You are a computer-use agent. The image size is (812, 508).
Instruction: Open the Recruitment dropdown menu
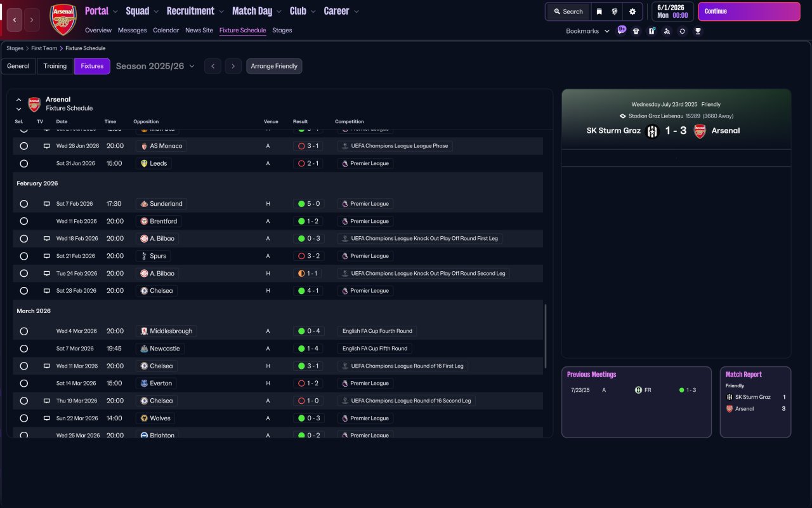(x=195, y=11)
